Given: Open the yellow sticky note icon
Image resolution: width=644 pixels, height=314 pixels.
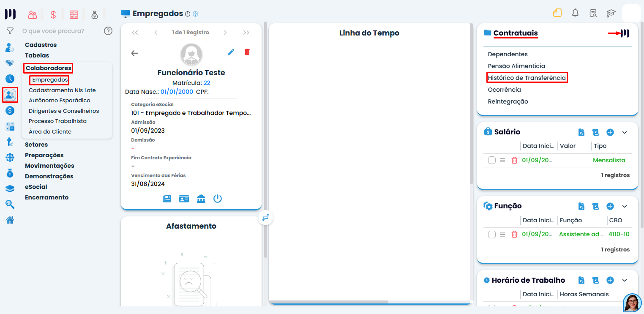Looking at the screenshot, I should (x=557, y=13).
